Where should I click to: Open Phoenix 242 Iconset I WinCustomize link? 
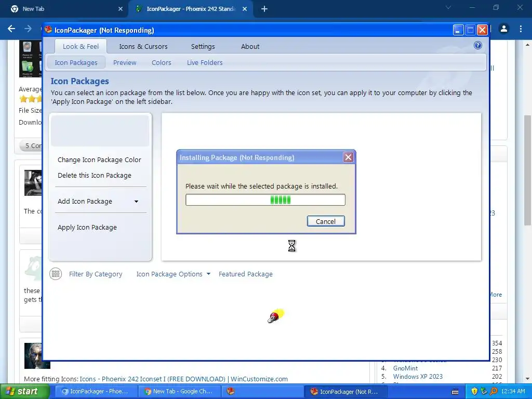(x=183, y=379)
